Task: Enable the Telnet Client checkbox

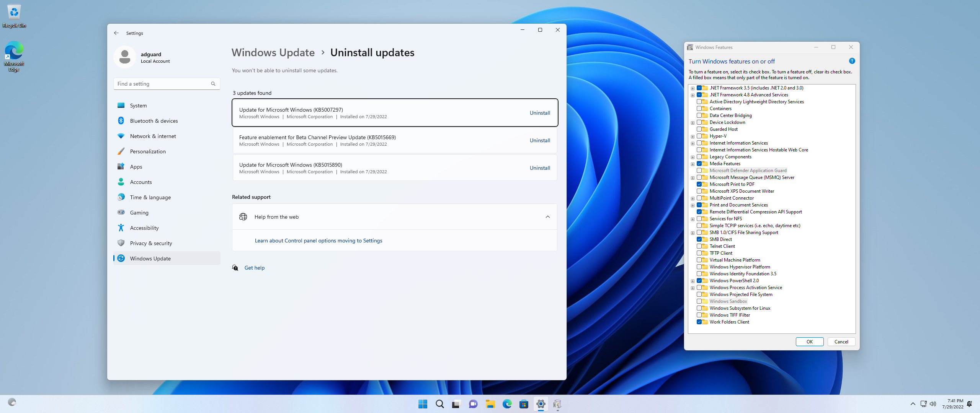Action: tap(699, 246)
